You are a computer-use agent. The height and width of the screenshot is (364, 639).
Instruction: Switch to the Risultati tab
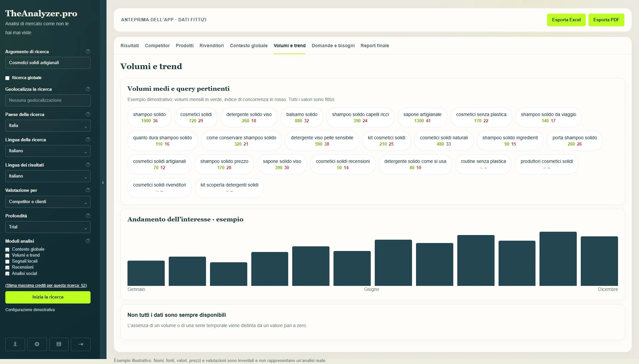coord(129,46)
